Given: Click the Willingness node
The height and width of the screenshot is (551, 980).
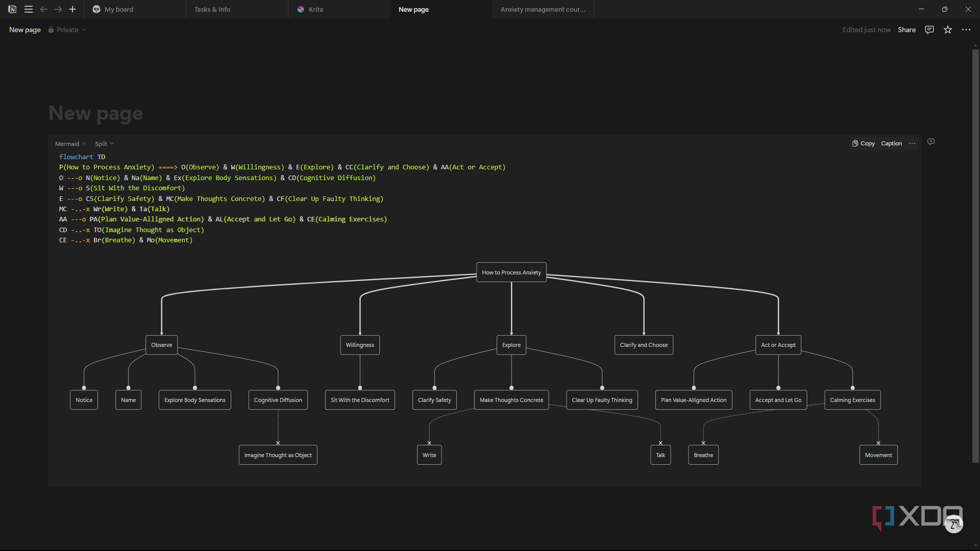Looking at the screenshot, I should (360, 345).
